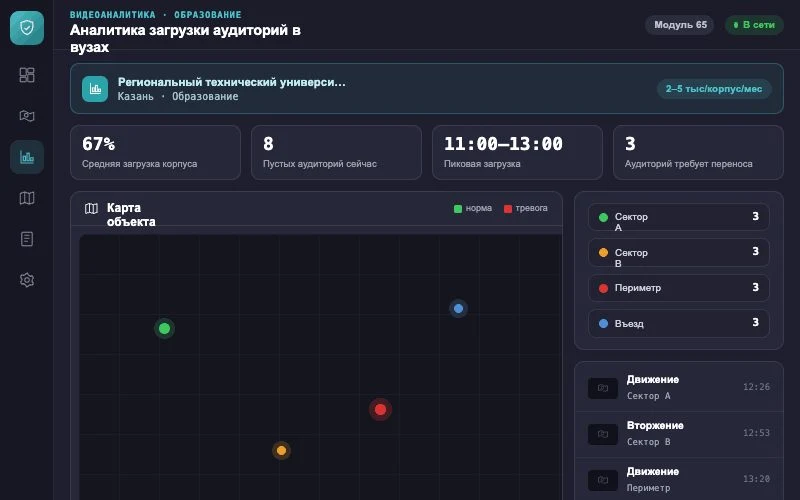Open the Региональный технический университет card

coord(427,88)
